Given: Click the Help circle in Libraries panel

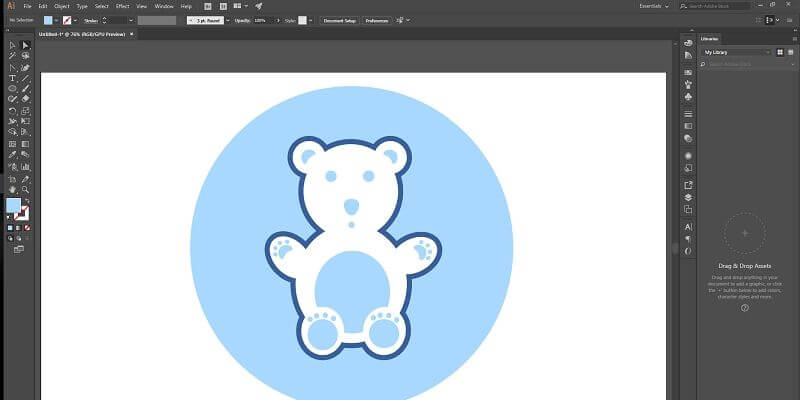Looking at the screenshot, I should coord(745,308).
